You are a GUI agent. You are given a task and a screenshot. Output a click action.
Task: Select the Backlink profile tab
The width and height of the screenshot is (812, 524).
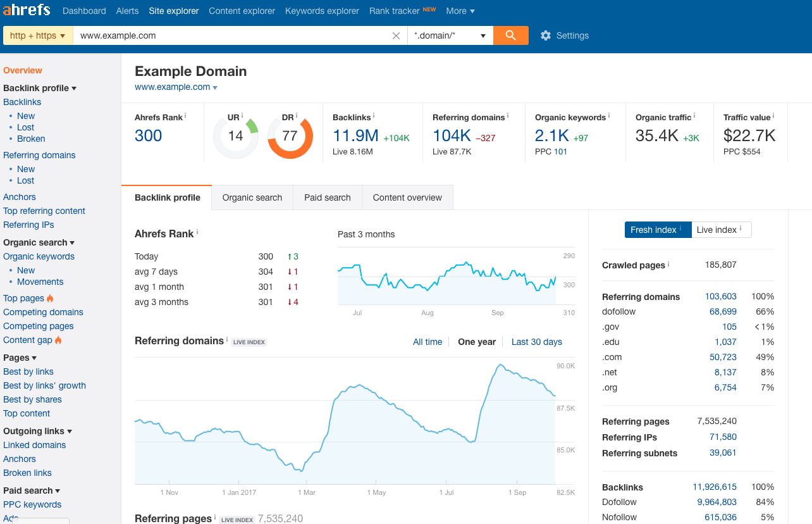pyautogui.click(x=167, y=197)
